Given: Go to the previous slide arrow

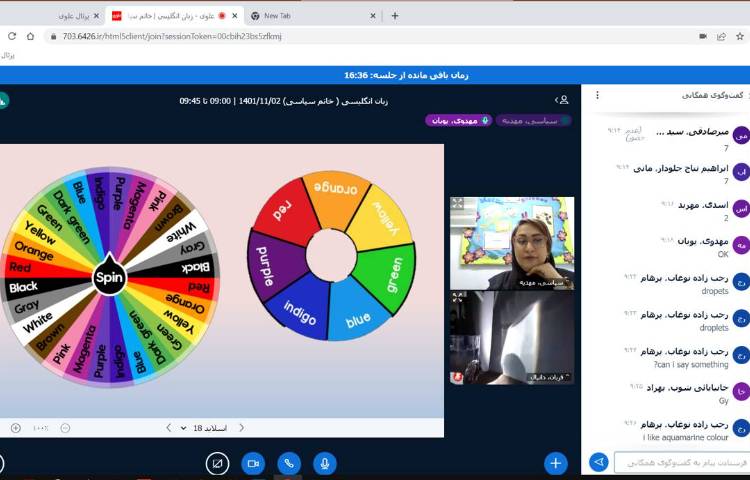Looking at the screenshot, I should pos(168,427).
